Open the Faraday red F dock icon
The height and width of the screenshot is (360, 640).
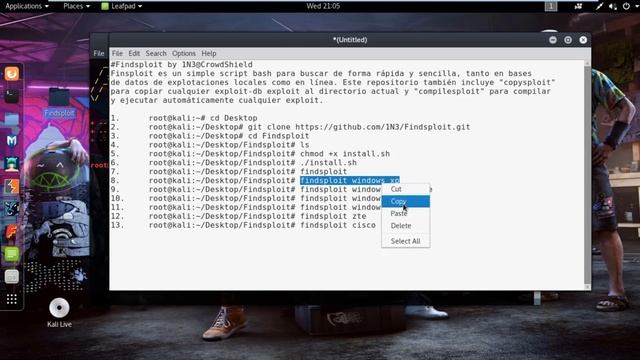tap(11, 232)
